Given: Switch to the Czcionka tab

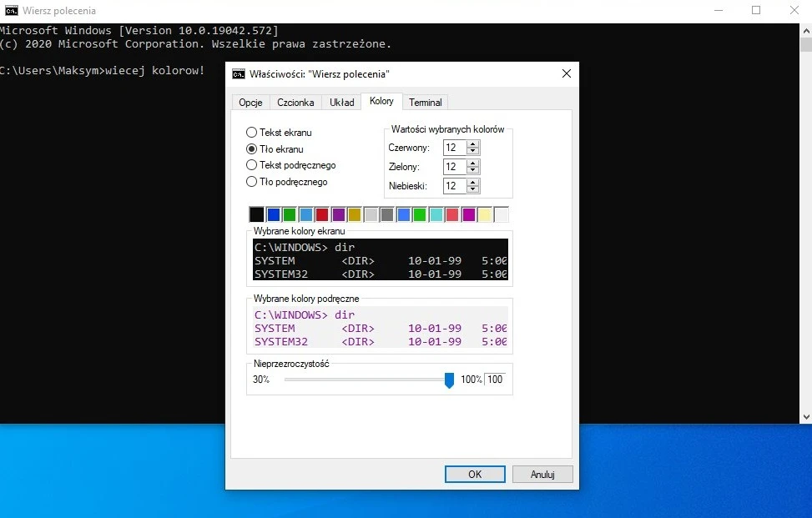Looking at the screenshot, I should 295,102.
